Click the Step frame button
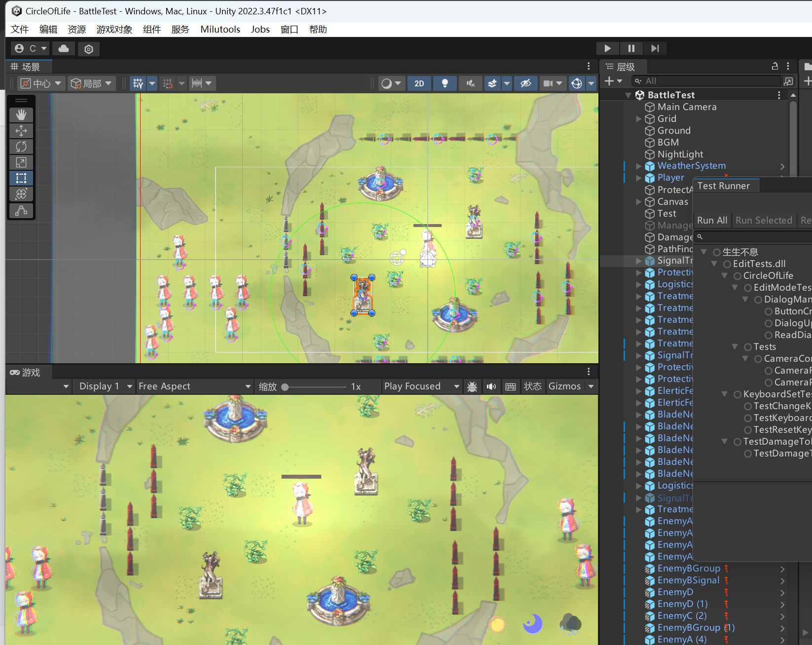The image size is (812, 645). (x=655, y=48)
